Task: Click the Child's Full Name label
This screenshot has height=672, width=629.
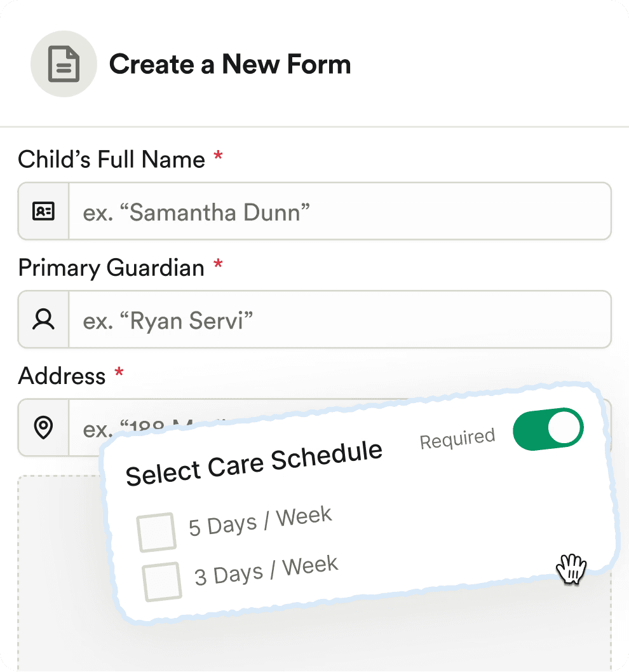Action: (111, 160)
